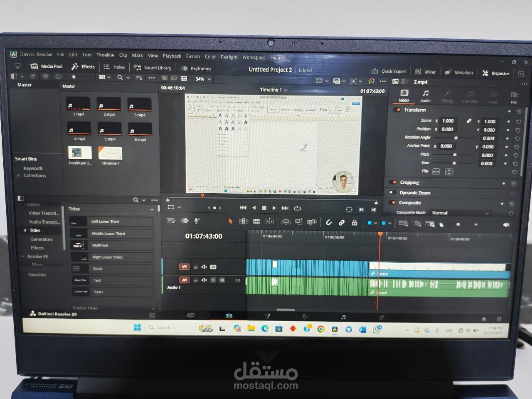The image size is (532, 399).
Task: Open the Sound Library panel
Action: click(x=153, y=68)
